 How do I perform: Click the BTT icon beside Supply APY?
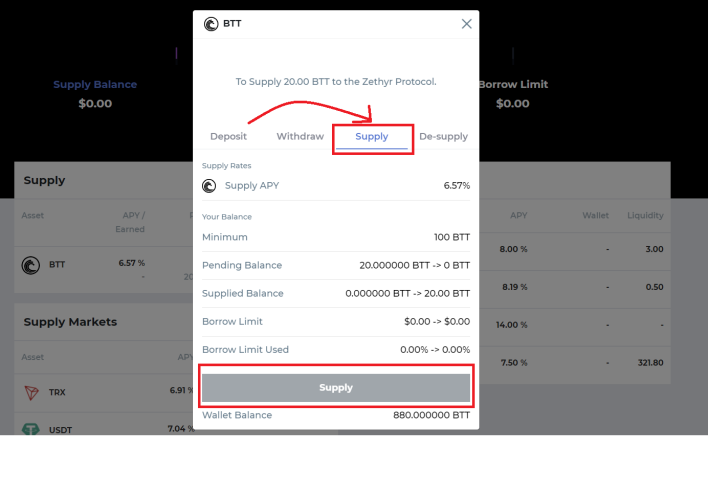209,186
